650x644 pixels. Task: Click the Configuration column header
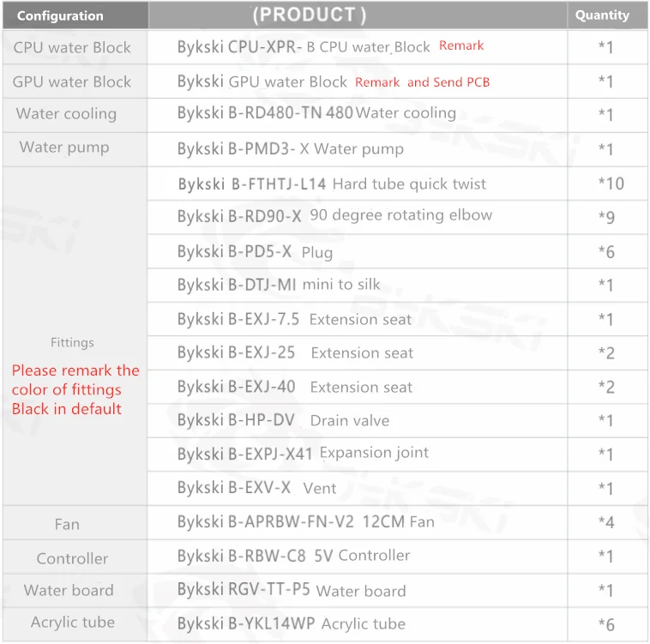click(x=61, y=15)
